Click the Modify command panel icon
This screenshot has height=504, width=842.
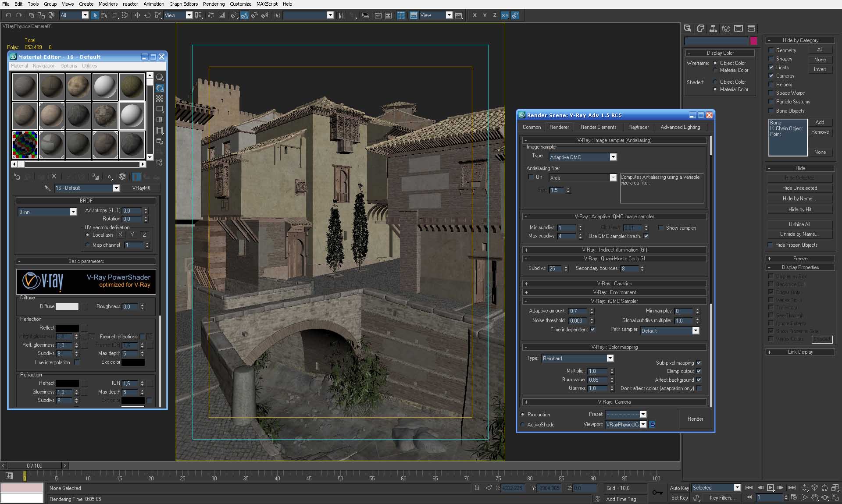pos(700,28)
